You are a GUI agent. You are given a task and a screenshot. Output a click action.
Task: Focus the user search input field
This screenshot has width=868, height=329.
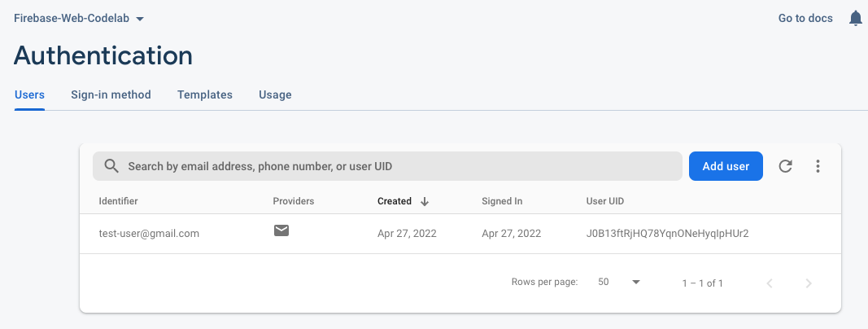399,166
